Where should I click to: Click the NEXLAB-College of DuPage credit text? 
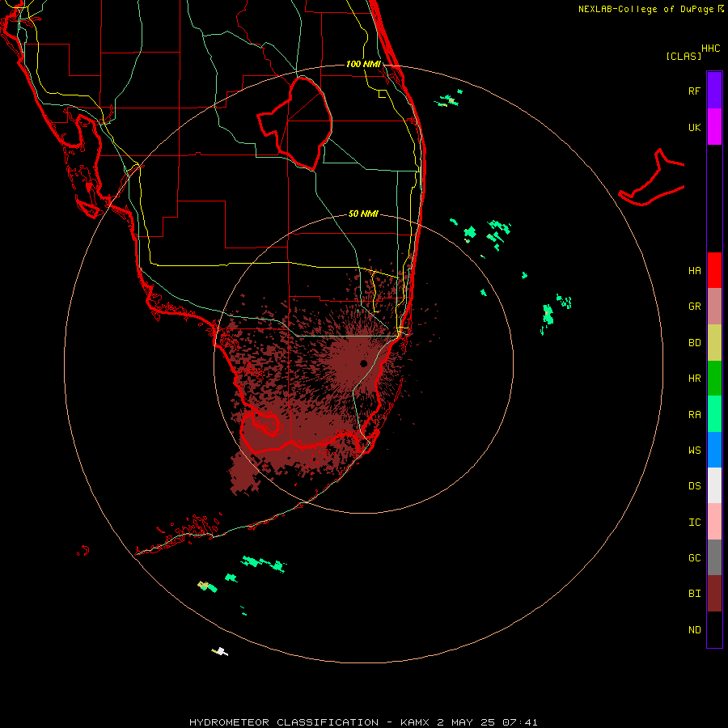coord(645,9)
